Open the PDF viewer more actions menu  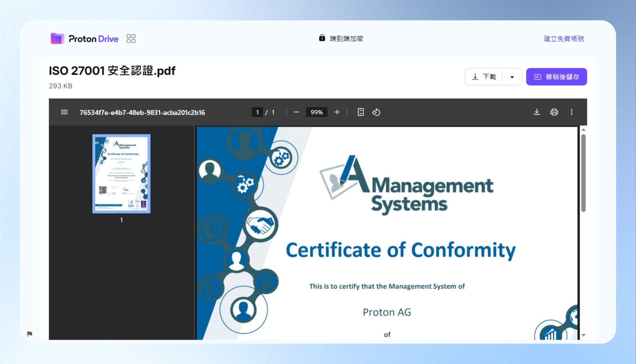point(571,112)
